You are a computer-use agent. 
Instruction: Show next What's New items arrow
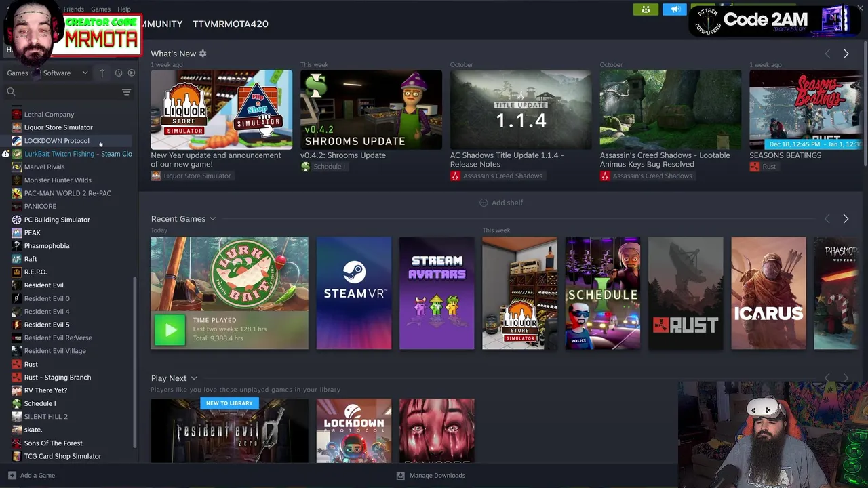pyautogui.click(x=846, y=54)
